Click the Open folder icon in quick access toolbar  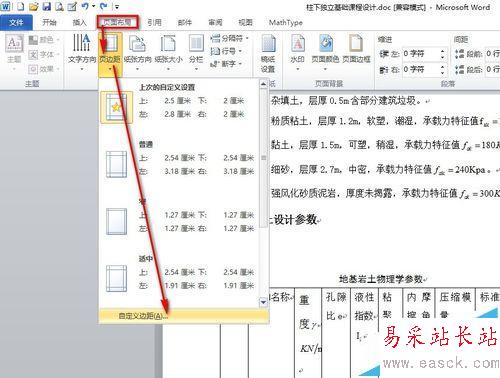pyautogui.click(x=33, y=6)
